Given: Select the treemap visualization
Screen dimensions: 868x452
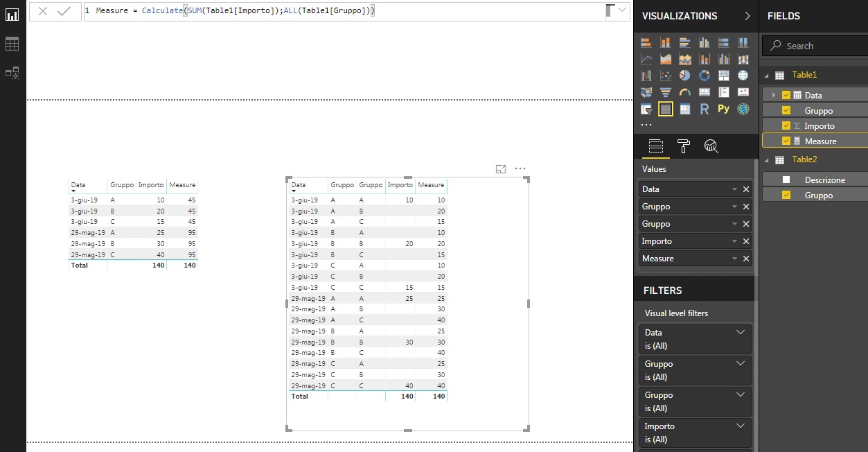Looking at the screenshot, I should [x=724, y=76].
